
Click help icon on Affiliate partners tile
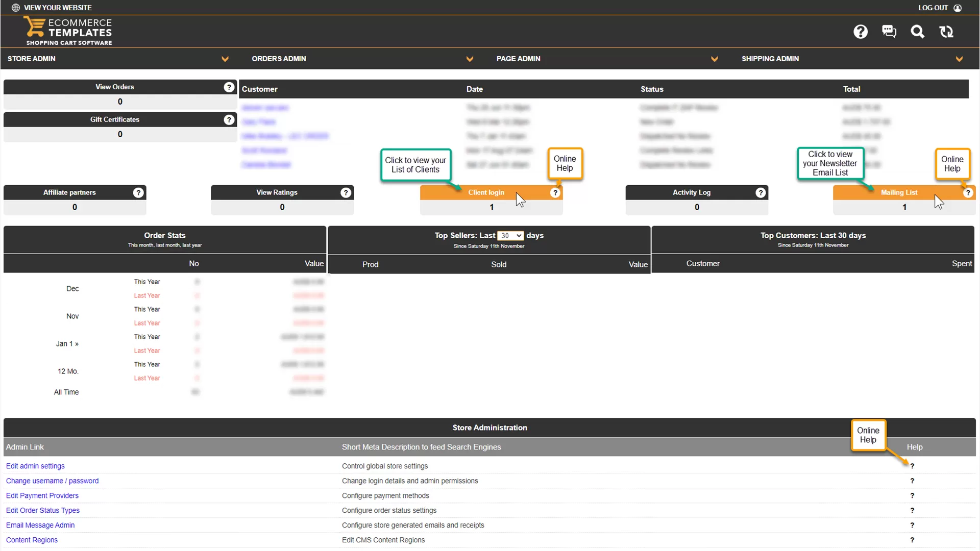(138, 193)
